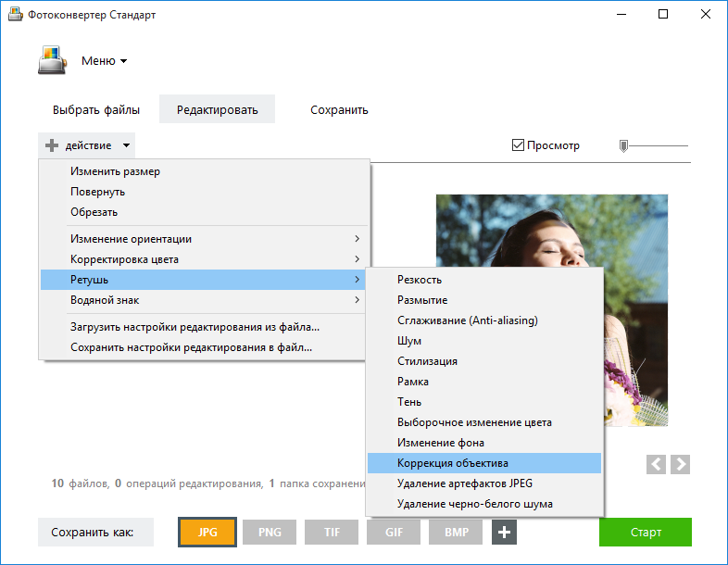Choose Шум in retouch submenu

(484, 341)
